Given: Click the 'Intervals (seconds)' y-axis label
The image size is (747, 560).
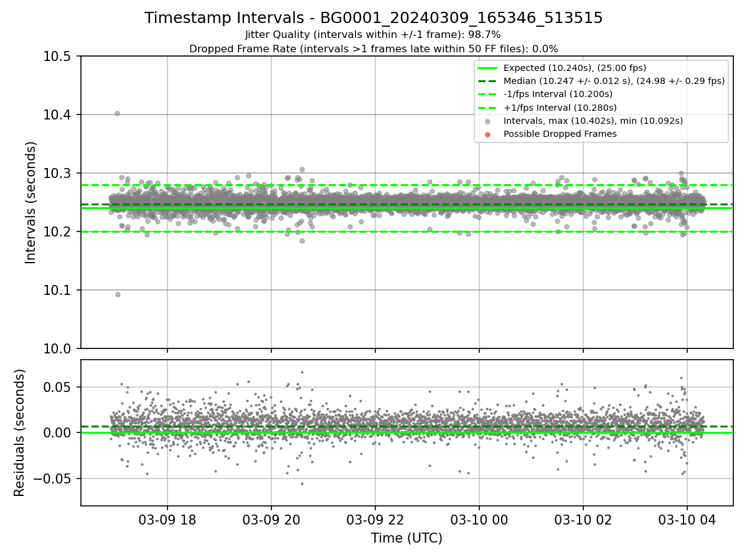Looking at the screenshot, I should (31, 202).
